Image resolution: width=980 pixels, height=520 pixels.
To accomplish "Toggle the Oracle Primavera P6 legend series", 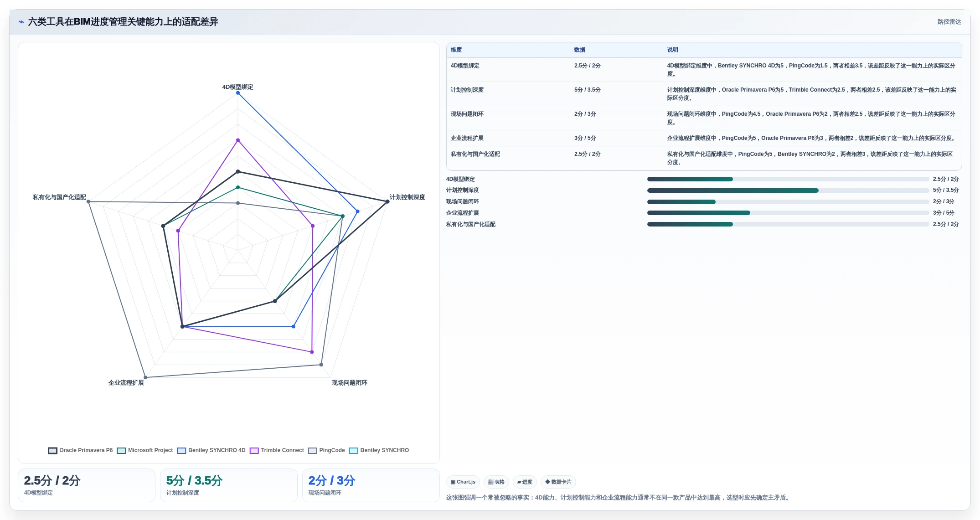I will [x=80, y=450].
